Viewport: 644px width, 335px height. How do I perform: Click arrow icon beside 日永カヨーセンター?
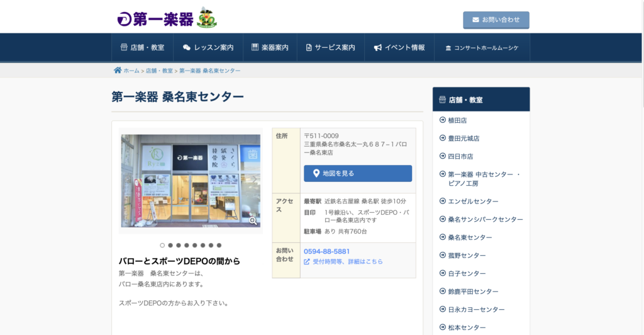(442, 309)
